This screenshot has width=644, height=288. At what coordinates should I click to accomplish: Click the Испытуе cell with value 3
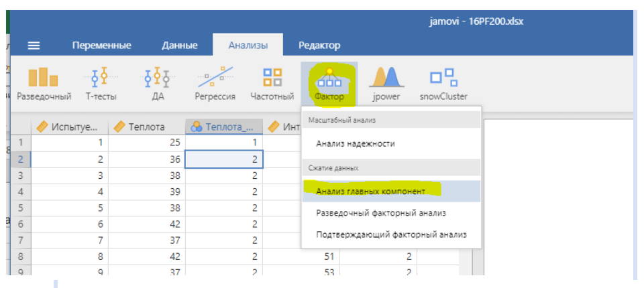pos(70,175)
